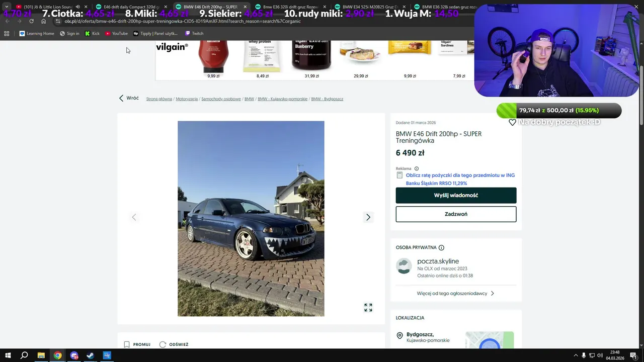The height and width of the screenshot is (362, 644).
Task: Open Motoryzacja breadcrumb
Action: pos(187,99)
